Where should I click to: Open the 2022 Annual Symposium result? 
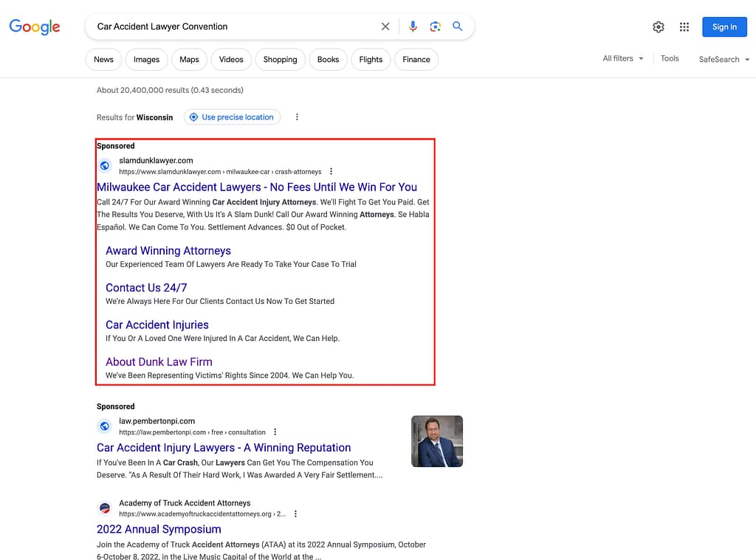coord(159,529)
